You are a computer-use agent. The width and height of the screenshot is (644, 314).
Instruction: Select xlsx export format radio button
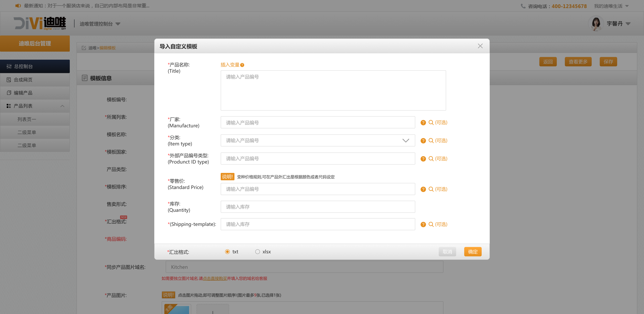click(257, 252)
